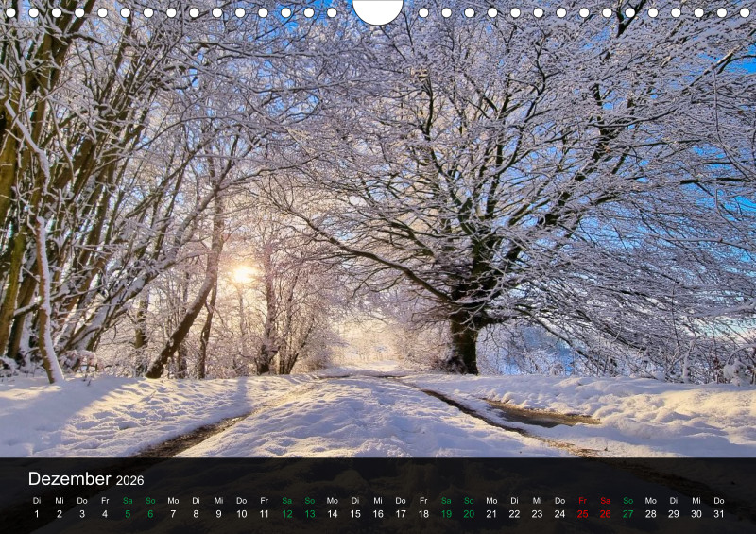
Task: Pick day 10 on the calendar row
Action: click(241, 514)
